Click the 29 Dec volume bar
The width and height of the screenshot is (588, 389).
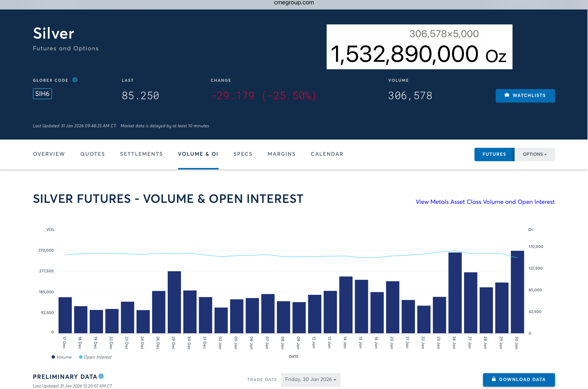point(174,302)
